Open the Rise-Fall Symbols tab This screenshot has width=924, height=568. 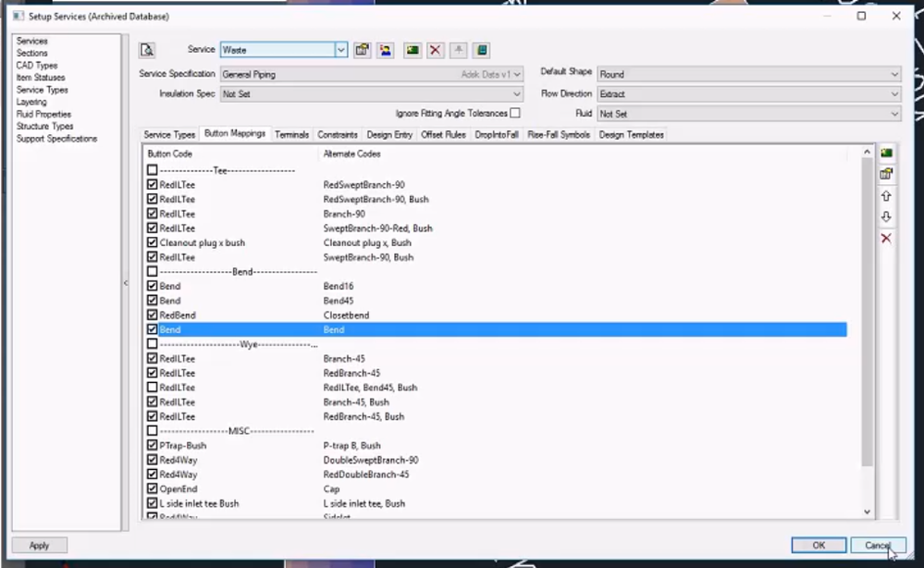click(559, 135)
